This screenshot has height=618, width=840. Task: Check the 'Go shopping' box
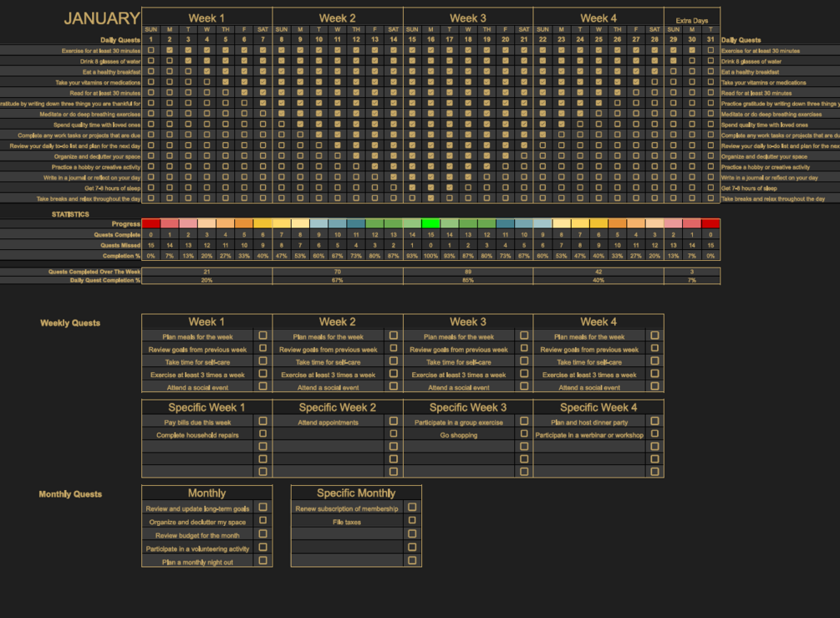[x=524, y=434]
